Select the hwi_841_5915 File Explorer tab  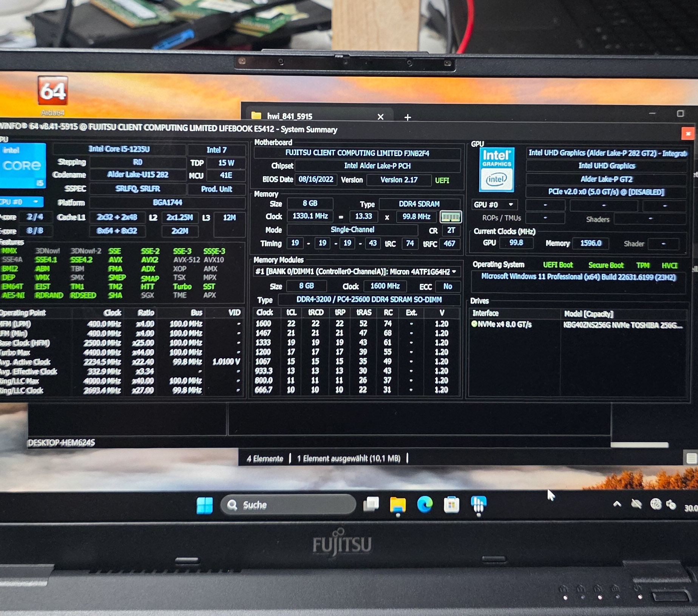319,116
